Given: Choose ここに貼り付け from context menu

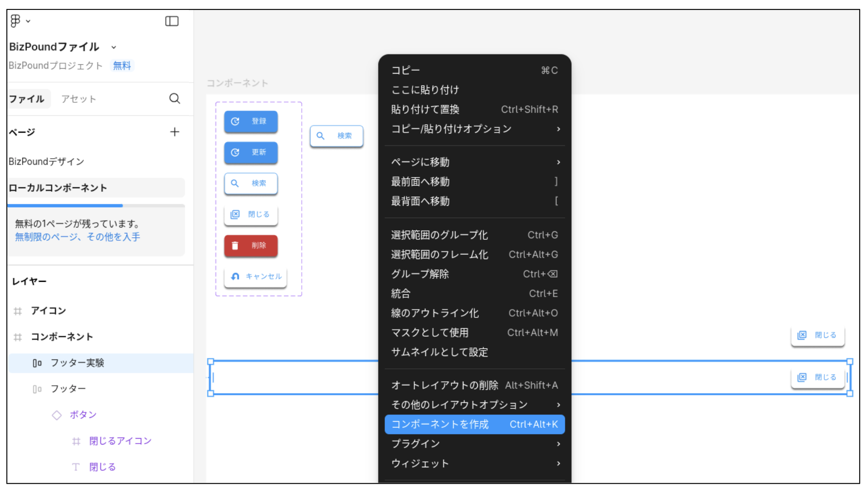Looking at the screenshot, I should (475, 90).
